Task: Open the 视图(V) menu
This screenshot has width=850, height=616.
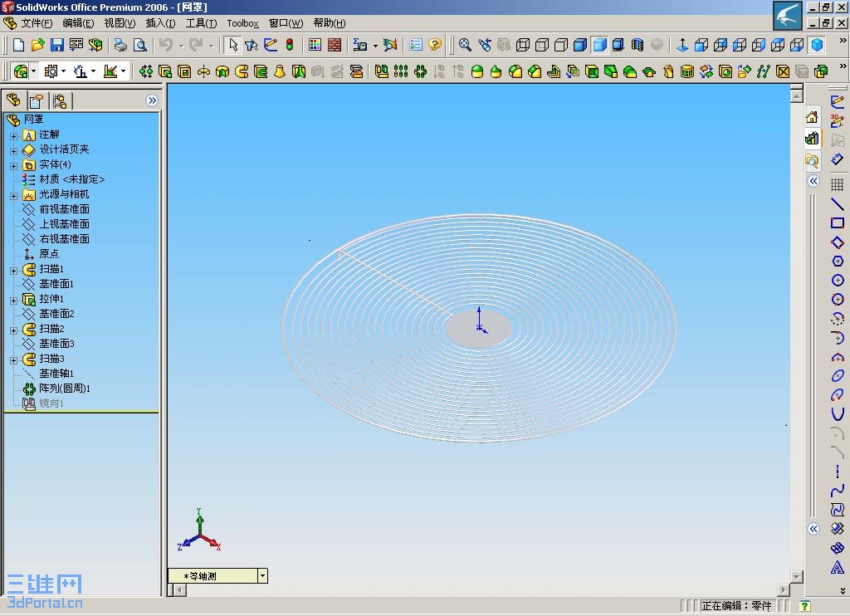Action: (120, 23)
